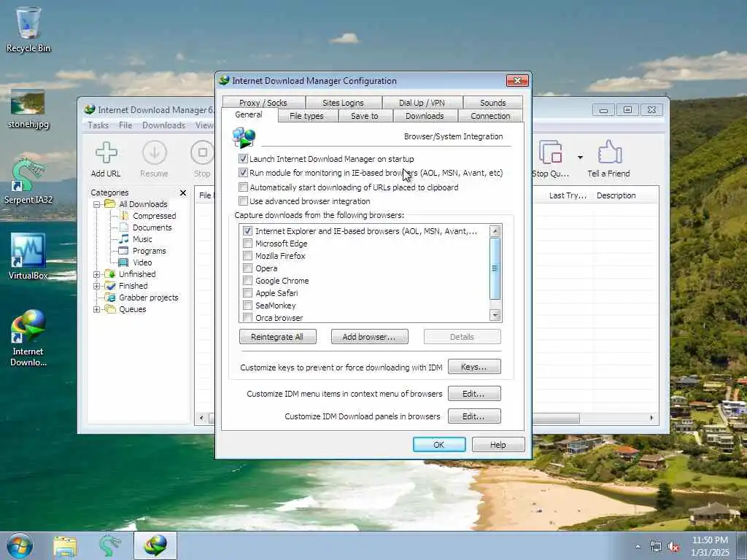747x560 pixels.
Task: Click IDM icon on the taskbar
Action: (x=155, y=545)
